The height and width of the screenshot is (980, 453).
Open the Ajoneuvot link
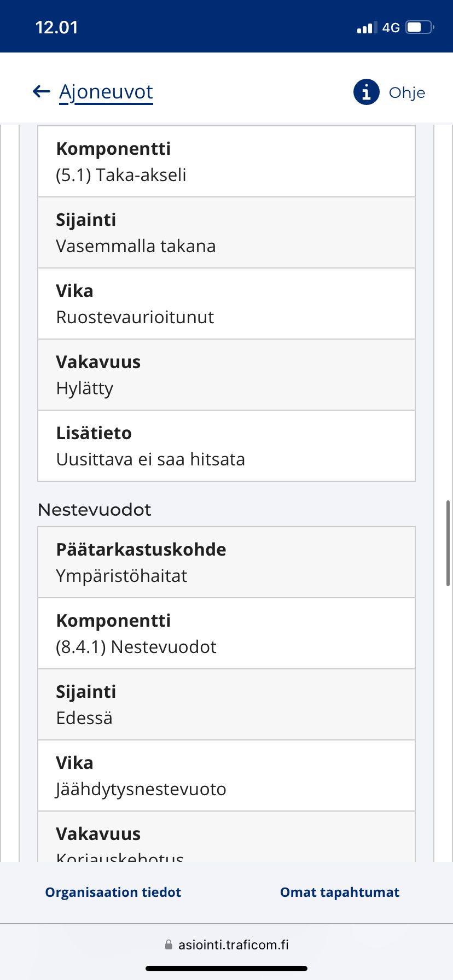point(106,92)
